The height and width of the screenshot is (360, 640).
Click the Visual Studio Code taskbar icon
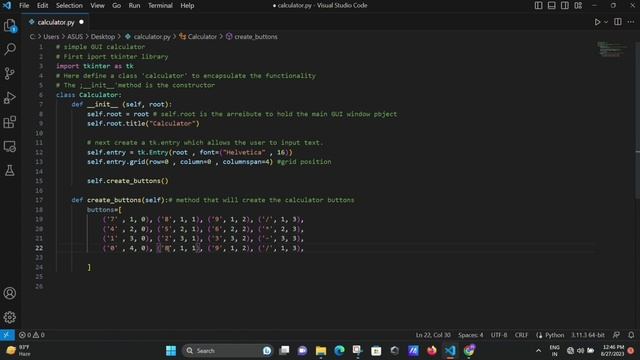click(x=450, y=351)
